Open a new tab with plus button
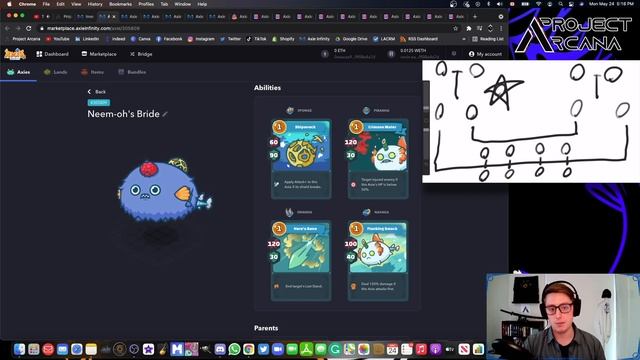Viewport: 640px width, 360px height. [475, 17]
